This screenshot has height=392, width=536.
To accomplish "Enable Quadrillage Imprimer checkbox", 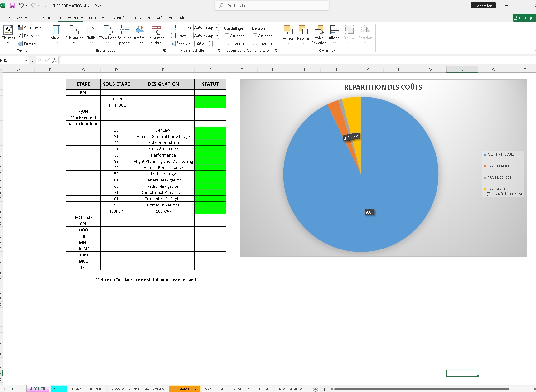I will click(227, 43).
